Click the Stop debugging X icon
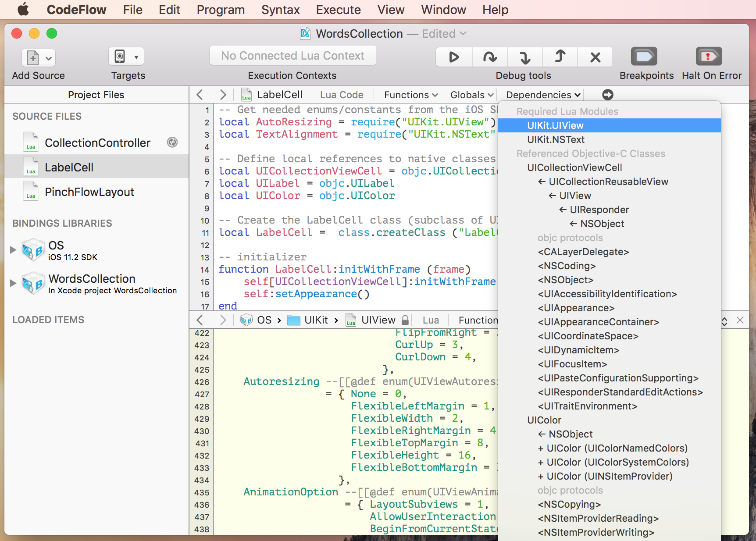This screenshot has width=756, height=541. [x=595, y=57]
